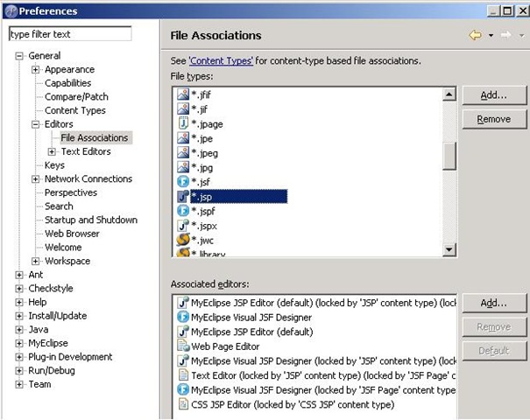This screenshot has width=530, height=420.
Task: Click icon of locked MyEclipse Visual JSF Designer
Action: click(x=183, y=390)
